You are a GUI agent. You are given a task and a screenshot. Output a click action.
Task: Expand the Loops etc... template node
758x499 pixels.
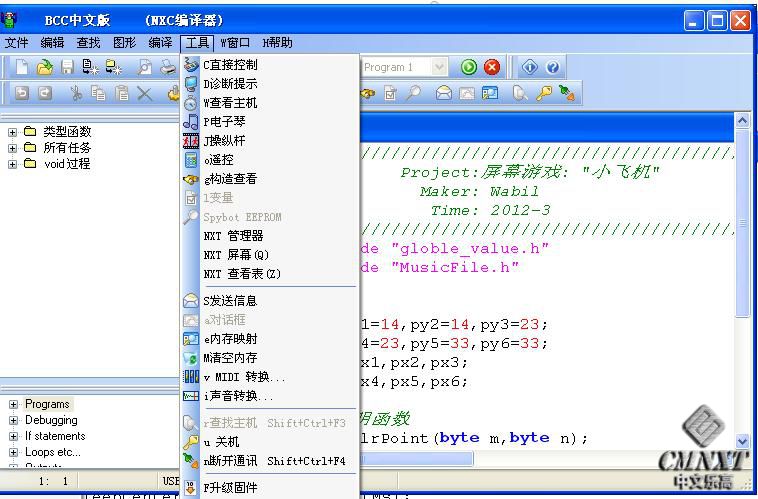coord(14,453)
